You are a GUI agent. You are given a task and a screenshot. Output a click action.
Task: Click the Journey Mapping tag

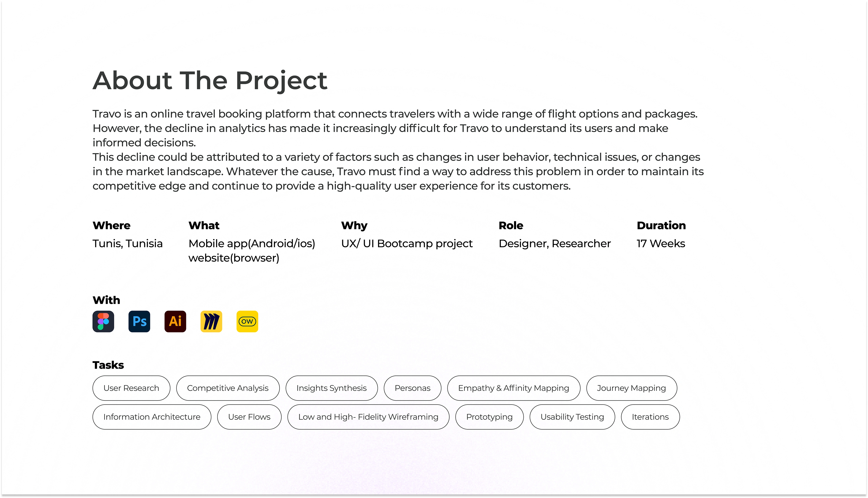click(x=631, y=388)
